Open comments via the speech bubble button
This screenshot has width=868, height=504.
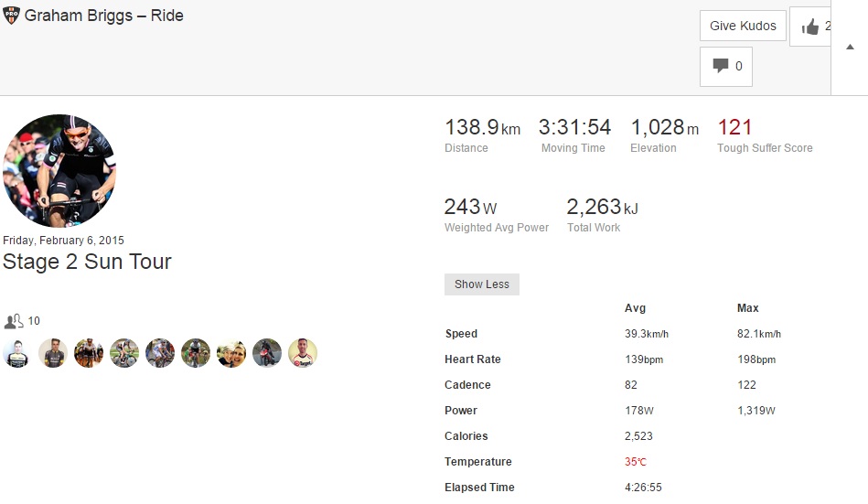pos(726,66)
